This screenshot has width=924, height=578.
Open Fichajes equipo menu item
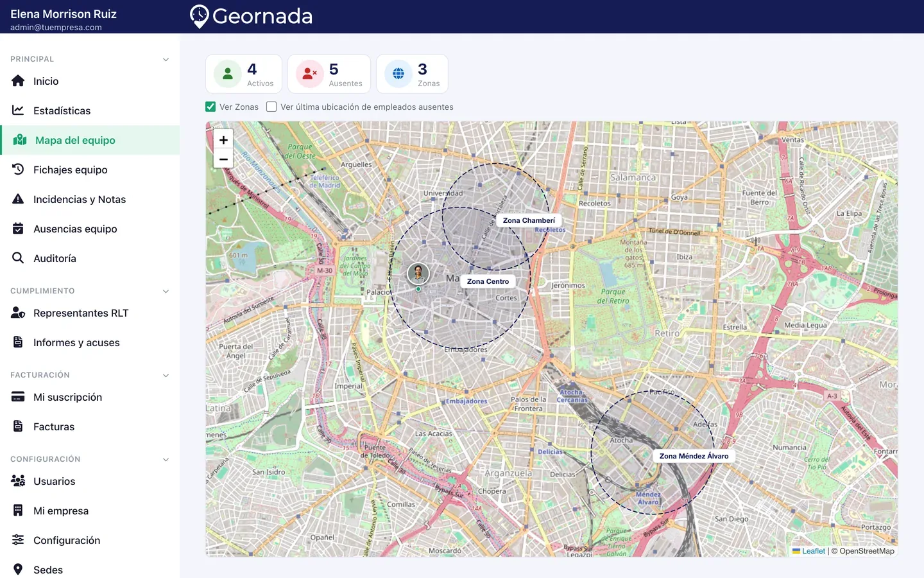[x=90, y=170]
